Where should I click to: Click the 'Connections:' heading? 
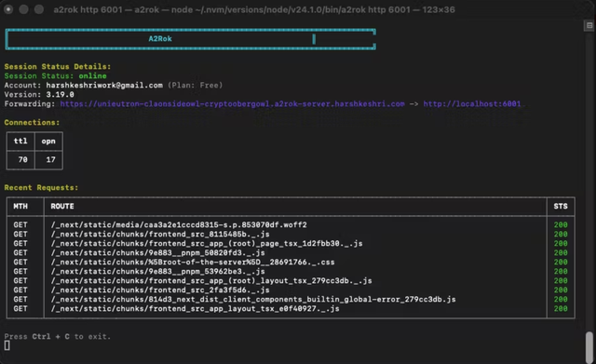[32, 122]
